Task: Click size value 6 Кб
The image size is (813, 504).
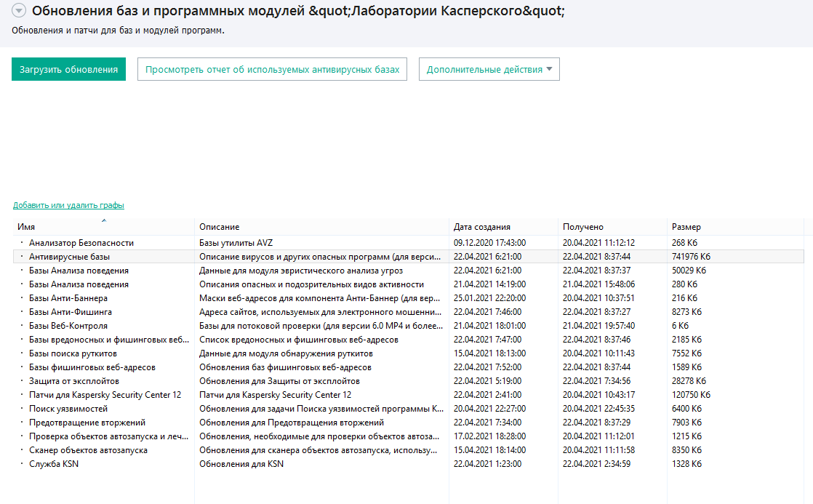Action: click(x=680, y=326)
